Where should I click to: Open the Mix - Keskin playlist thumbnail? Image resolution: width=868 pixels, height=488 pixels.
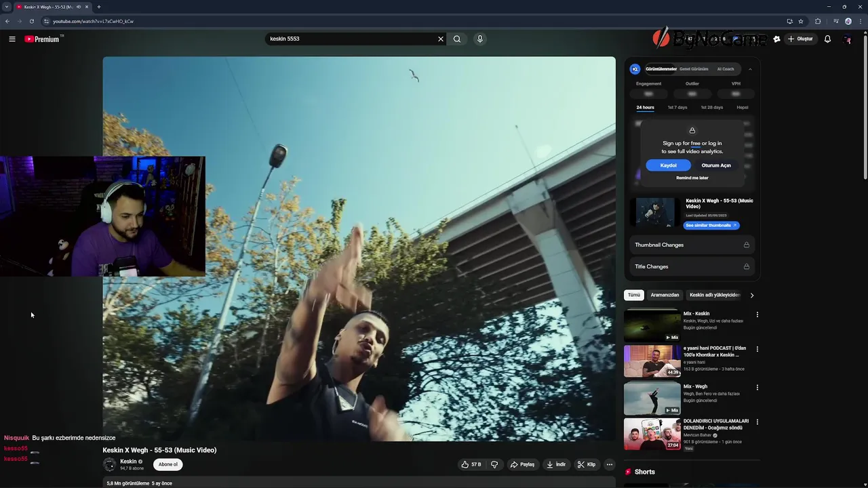(x=652, y=326)
